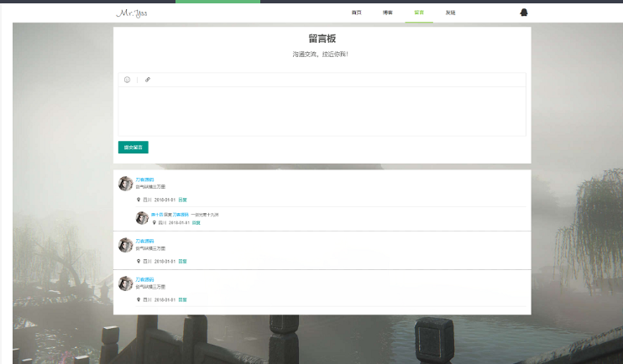Open the 博客 blog tab
Screen dimensions: 623x364
click(387, 13)
